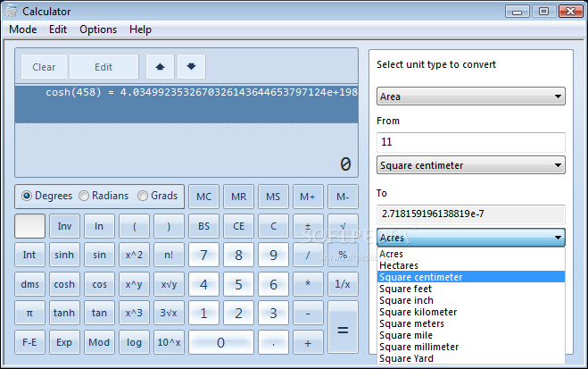Select the Degrees radio button
588x369 pixels.
click(27, 196)
